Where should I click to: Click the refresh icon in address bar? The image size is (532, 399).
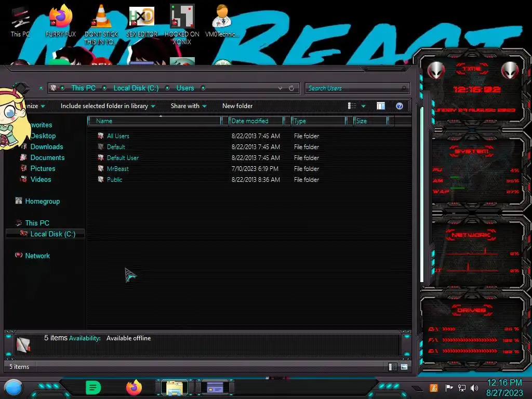[x=291, y=88]
